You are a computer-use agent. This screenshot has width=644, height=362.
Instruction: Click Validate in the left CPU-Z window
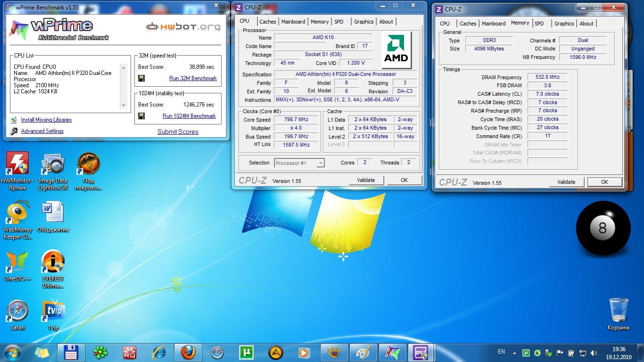(366, 180)
